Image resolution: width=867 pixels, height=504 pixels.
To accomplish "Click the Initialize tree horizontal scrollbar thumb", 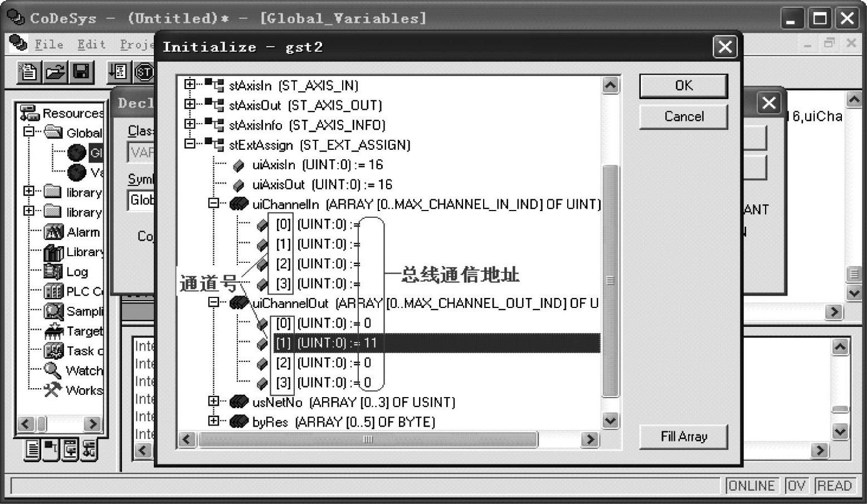I will [x=368, y=439].
